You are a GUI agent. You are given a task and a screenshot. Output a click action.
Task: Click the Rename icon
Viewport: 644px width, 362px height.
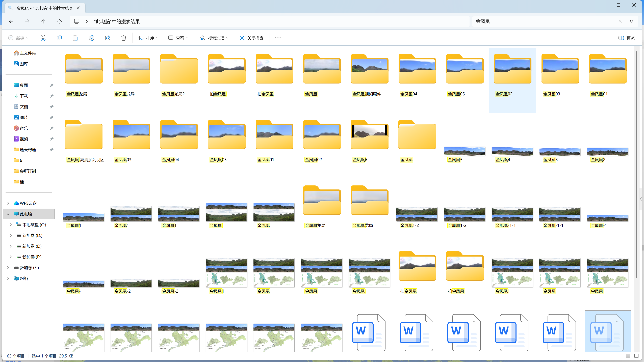(x=91, y=38)
